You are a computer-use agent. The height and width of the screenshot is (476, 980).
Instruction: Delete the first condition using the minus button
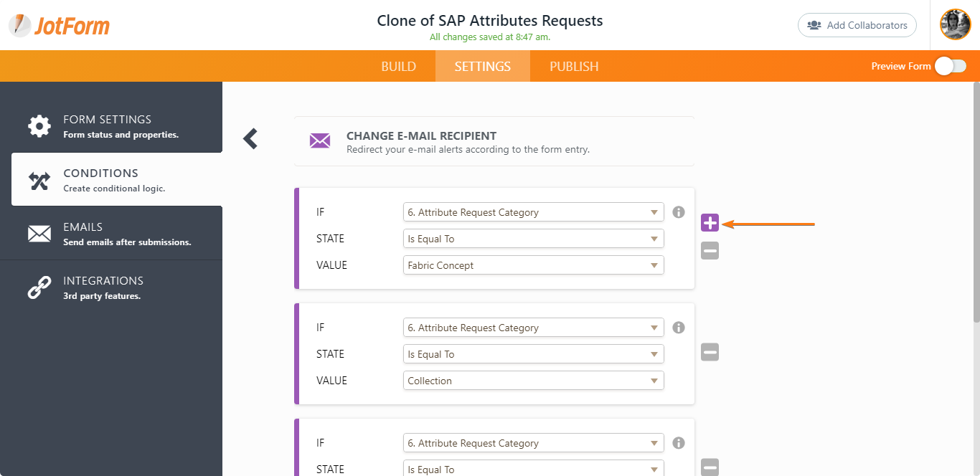coord(710,249)
